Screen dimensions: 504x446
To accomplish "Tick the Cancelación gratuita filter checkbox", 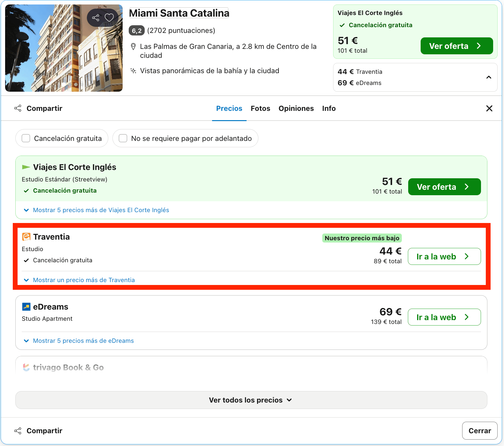I will (26, 138).
